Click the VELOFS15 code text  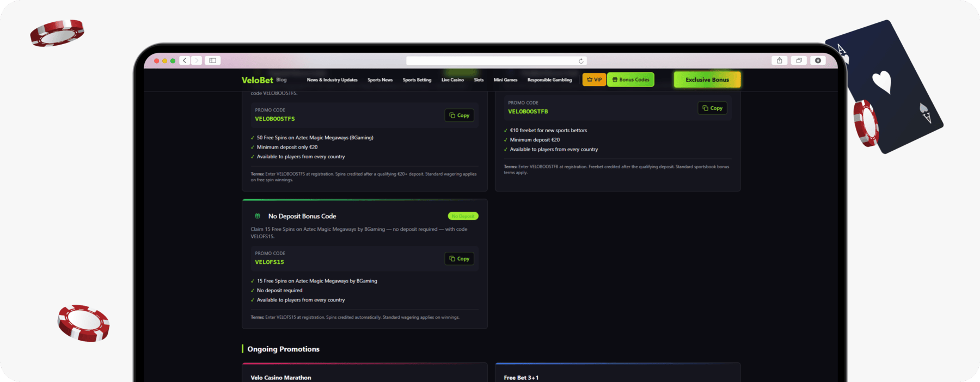click(x=269, y=262)
